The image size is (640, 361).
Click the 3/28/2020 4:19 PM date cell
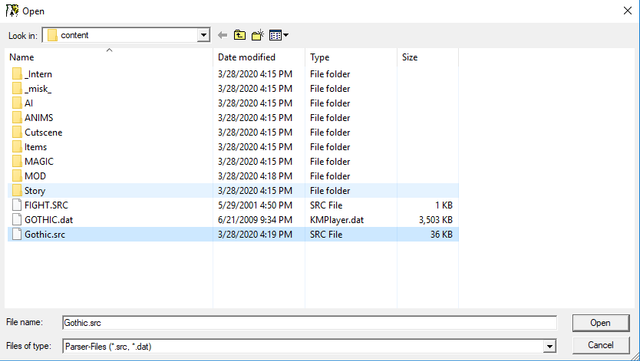point(255,234)
